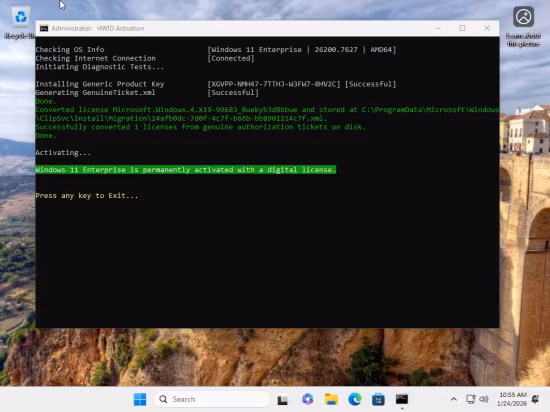Open File Explorer from the taskbar
Screen dimensions: 550x412
coord(331,399)
